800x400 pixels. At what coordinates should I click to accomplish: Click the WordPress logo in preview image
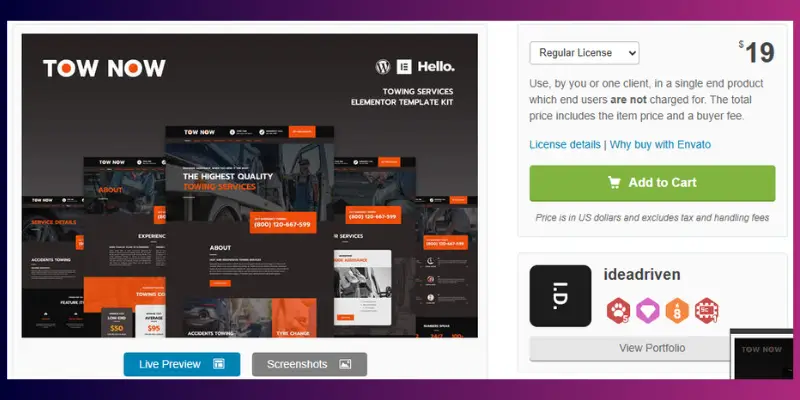[x=382, y=67]
